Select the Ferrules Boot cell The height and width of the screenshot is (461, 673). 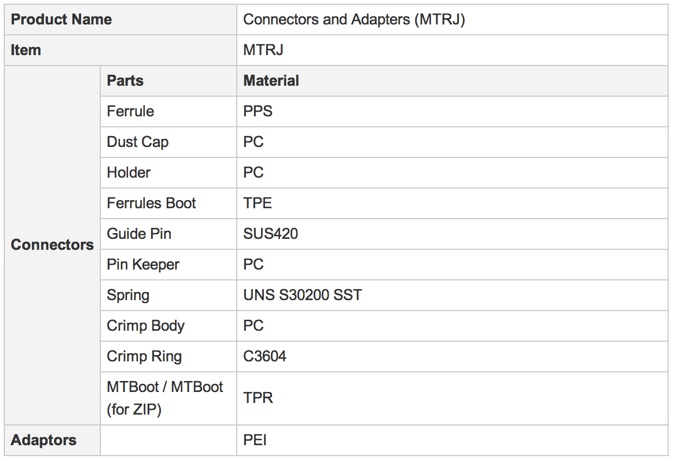point(168,203)
